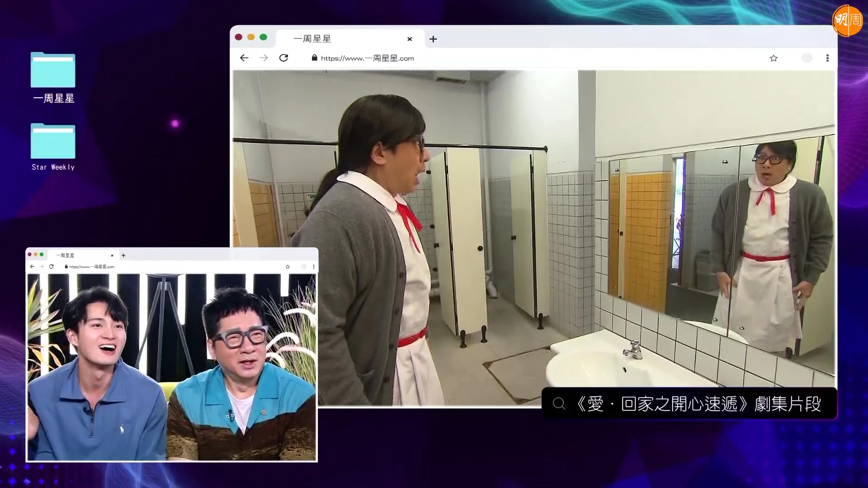Click the caption 《愛．回家之開心速遞》劇集片段
868x488 pixels.
click(698, 404)
